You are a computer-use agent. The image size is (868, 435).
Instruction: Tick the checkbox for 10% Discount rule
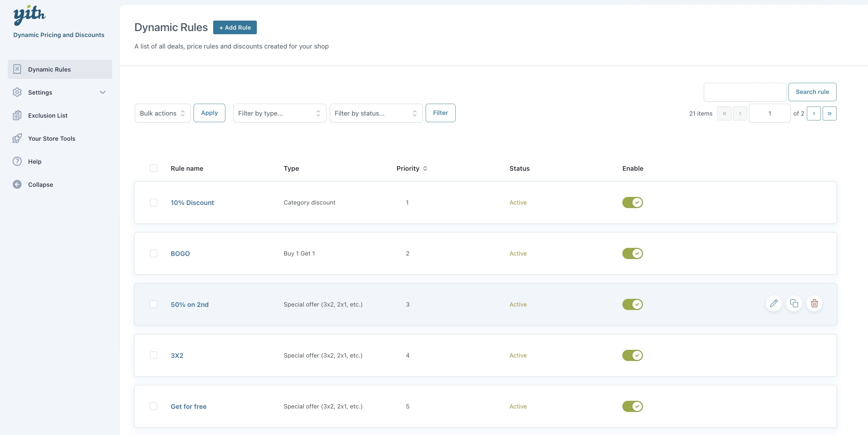pyautogui.click(x=153, y=202)
